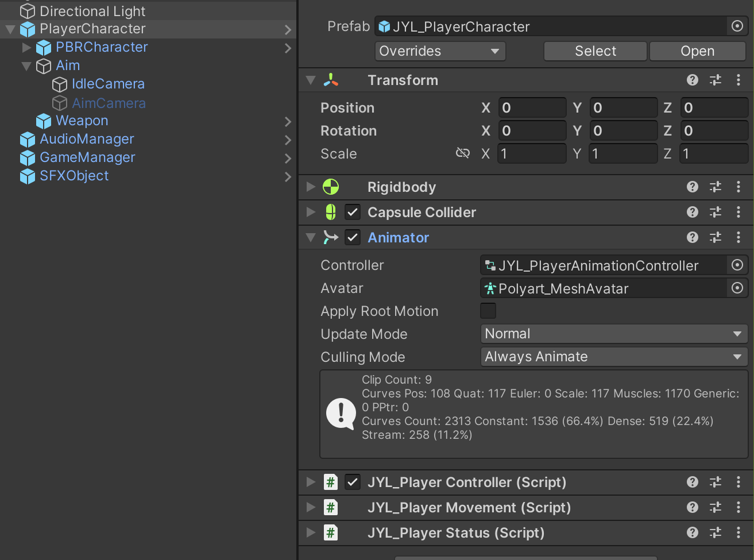Click the Controller object picker circle

pyautogui.click(x=737, y=265)
